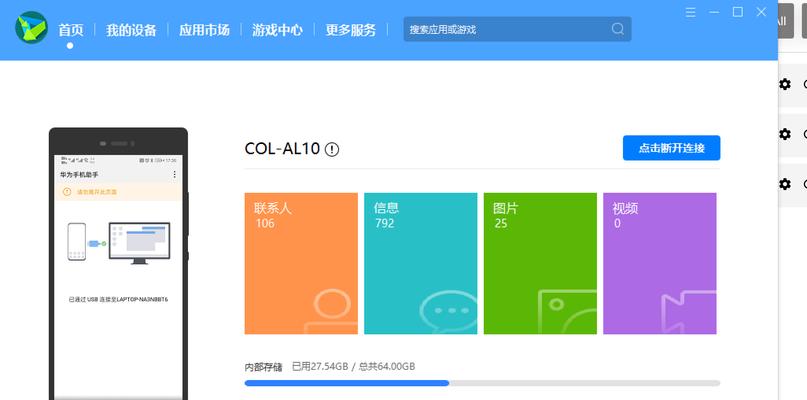Click middle gear icon in background window
This screenshot has width=807, height=400.
coord(785,134)
